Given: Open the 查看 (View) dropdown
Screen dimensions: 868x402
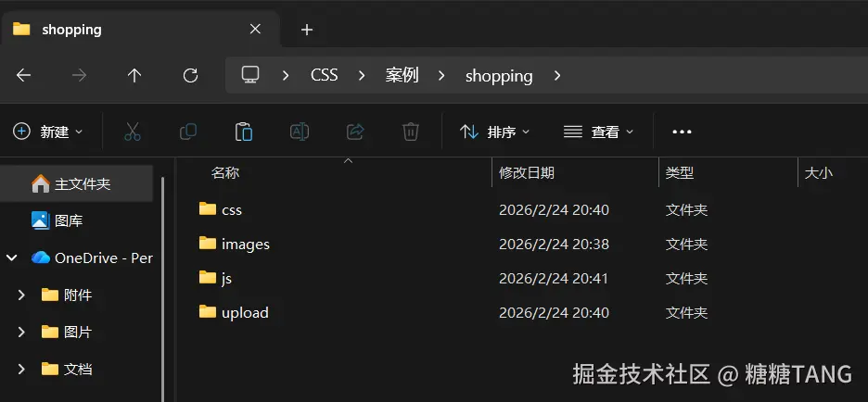Looking at the screenshot, I should click(598, 132).
